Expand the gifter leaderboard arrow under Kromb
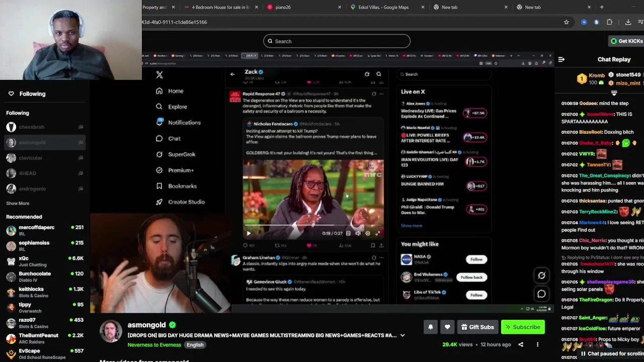 (x=614, y=93)
